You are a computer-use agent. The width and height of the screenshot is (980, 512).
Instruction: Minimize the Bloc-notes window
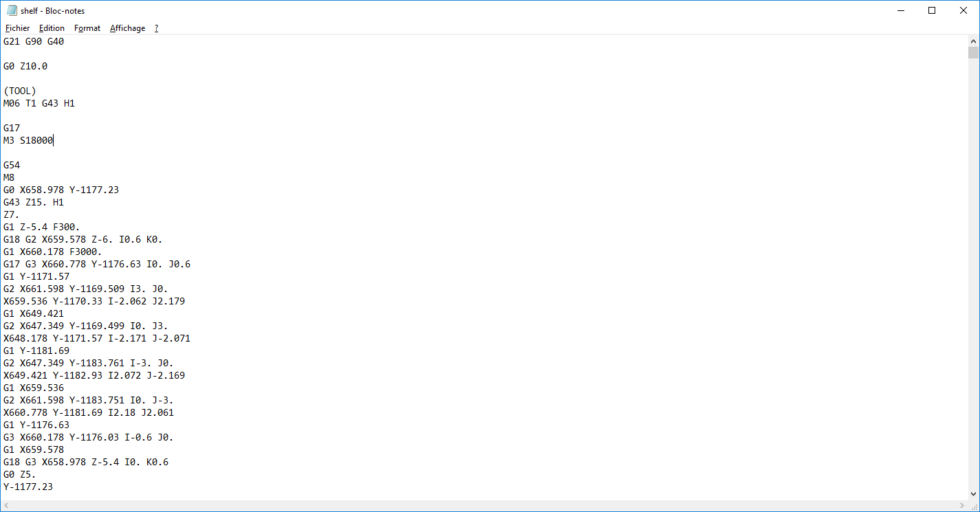click(x=900, y=10)
